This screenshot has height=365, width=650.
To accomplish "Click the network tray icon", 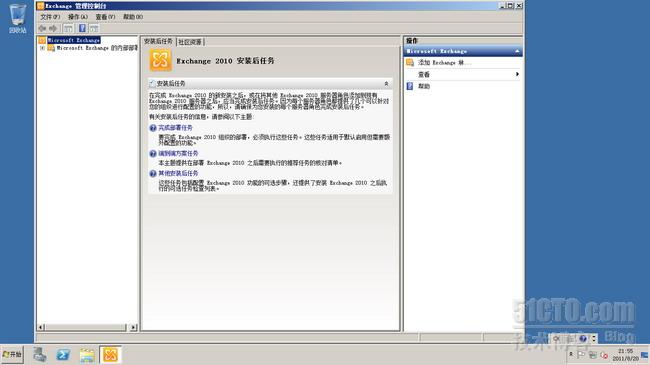I will click(593, 355).
